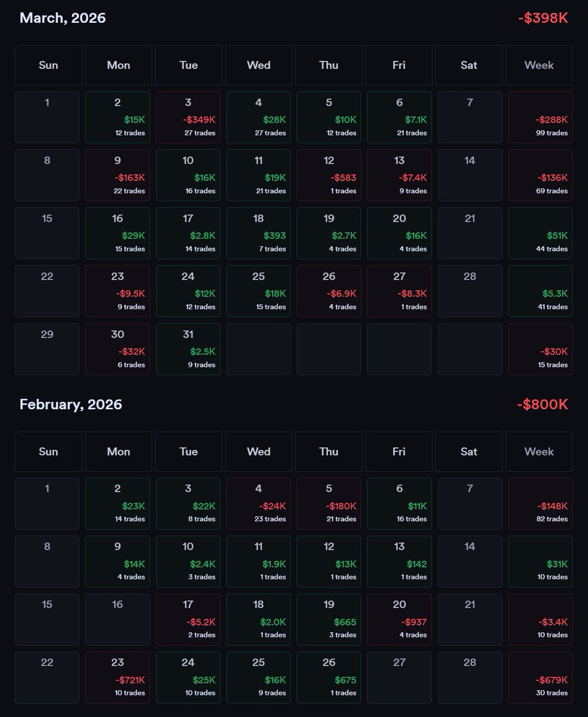
Task: Select February 20 cell showing -$937
Action: click(399, 620)
